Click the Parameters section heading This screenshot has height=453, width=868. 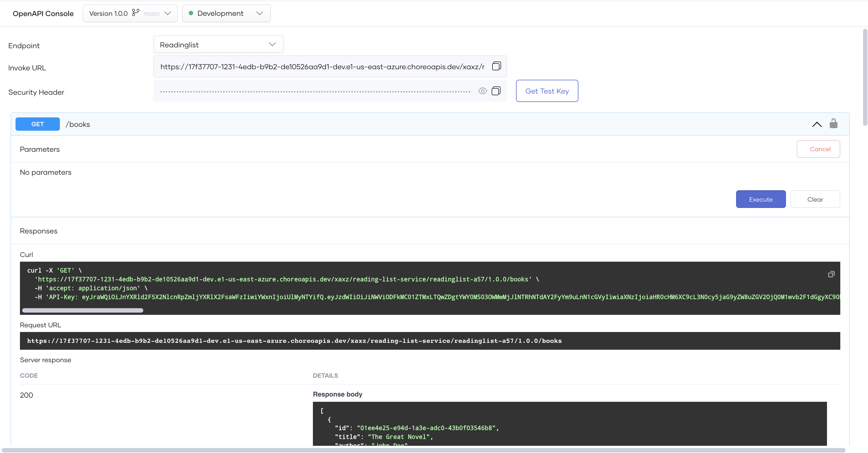40,149
